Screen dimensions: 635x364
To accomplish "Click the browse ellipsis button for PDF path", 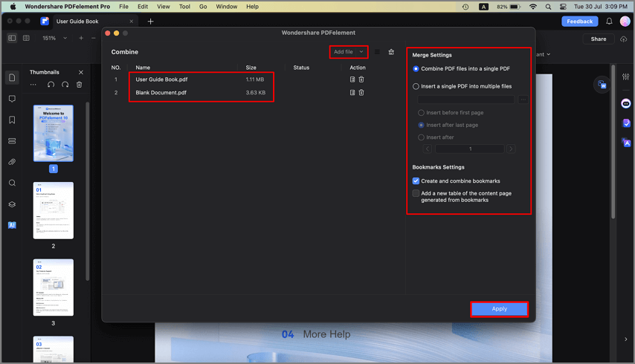I will [x=523, y=100].
